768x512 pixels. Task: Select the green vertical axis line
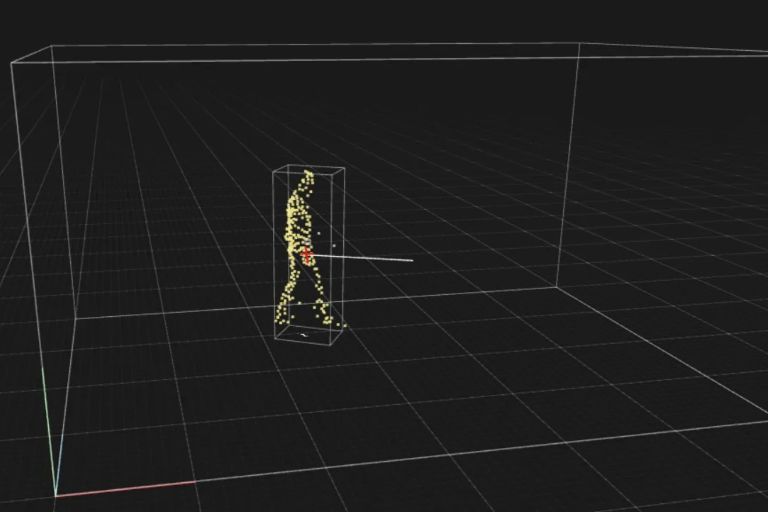pos(48,431)
